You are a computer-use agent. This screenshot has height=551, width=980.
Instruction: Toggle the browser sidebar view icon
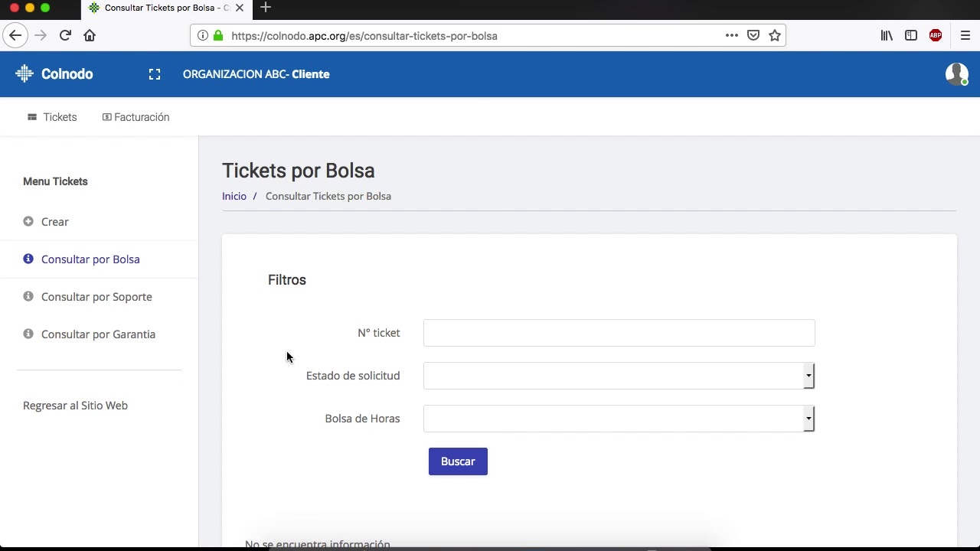(911, 35)
